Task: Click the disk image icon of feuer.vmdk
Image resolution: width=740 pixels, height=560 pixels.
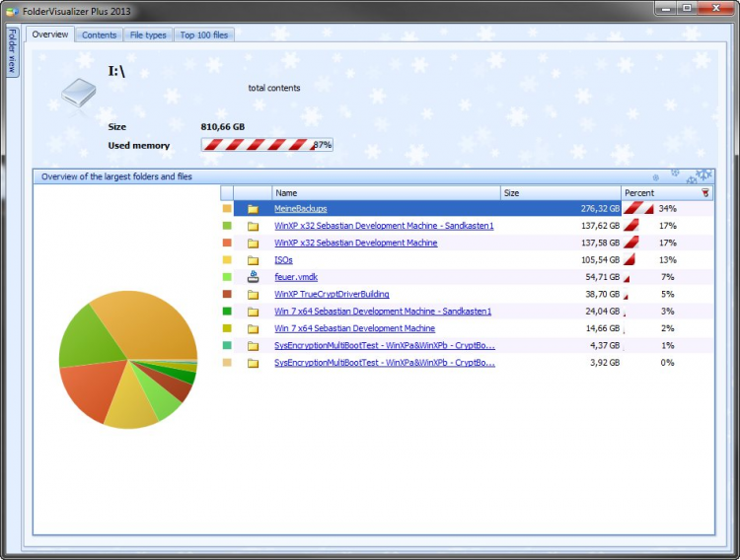Action: click(x=253, y=277)
